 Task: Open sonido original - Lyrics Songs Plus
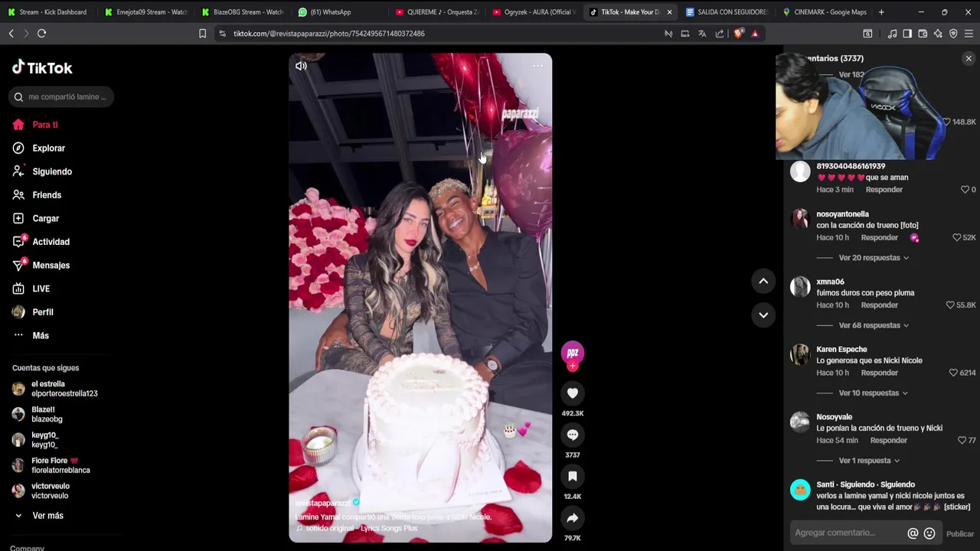pos(361,528)
